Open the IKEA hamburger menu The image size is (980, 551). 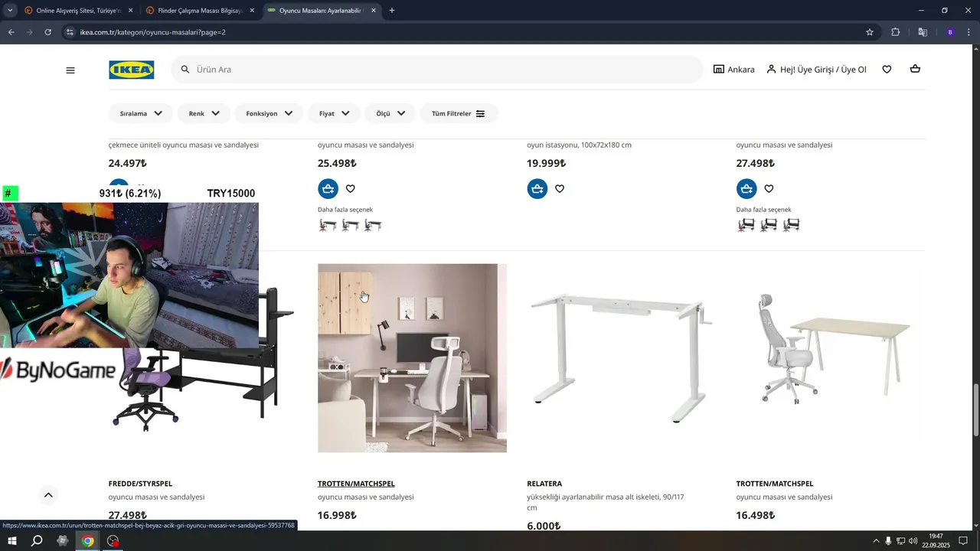(x=70, y=70)
